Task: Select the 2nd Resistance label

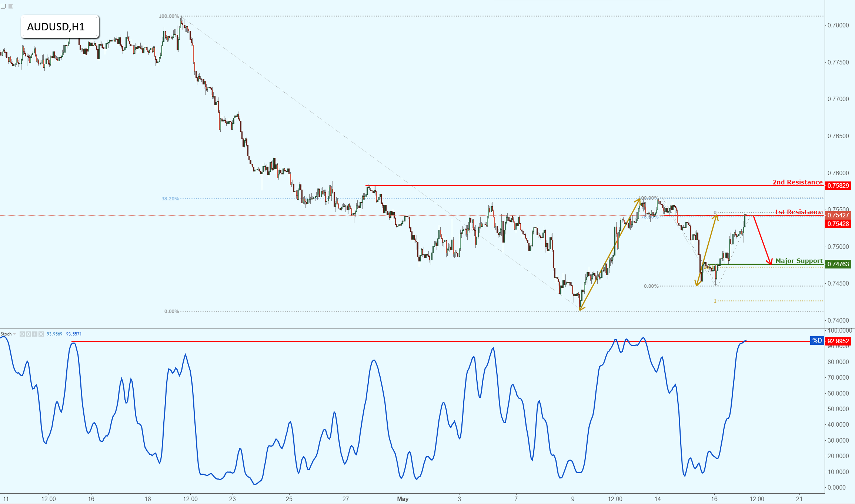Action: tap(797, 182)
